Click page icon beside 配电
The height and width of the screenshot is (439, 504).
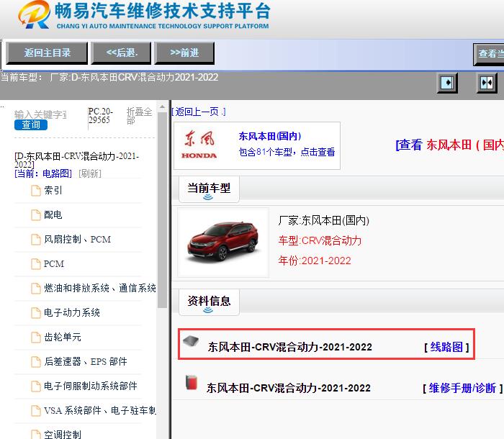click(x=36, y=215)
